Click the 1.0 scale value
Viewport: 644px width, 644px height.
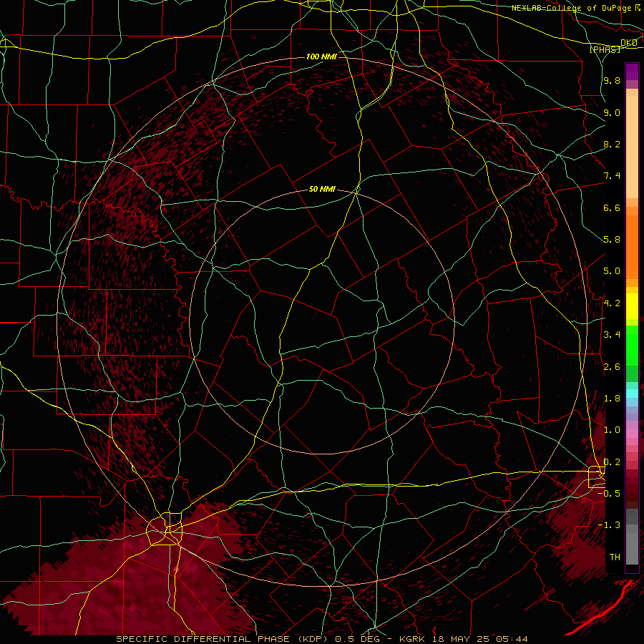tap(612, 430)
